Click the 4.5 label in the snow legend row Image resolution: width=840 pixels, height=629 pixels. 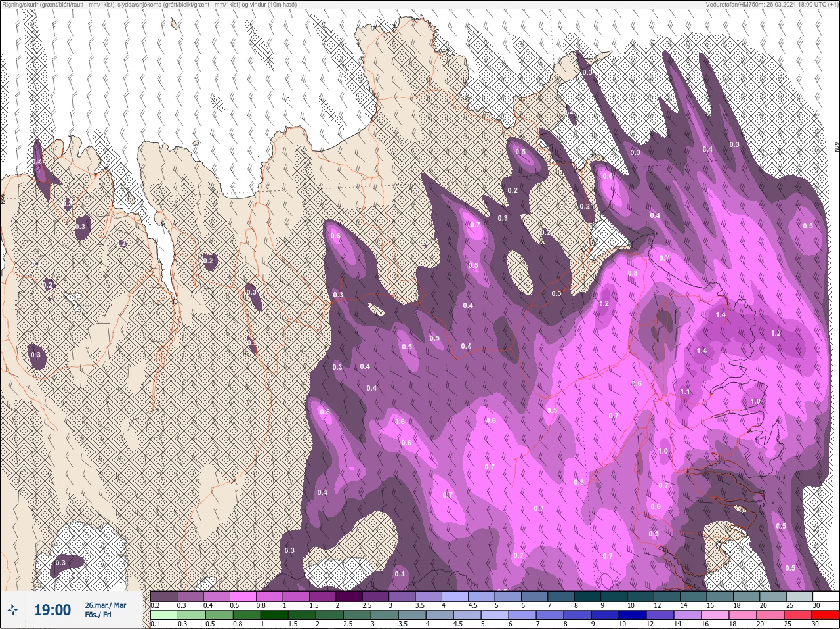pos(472,605)
